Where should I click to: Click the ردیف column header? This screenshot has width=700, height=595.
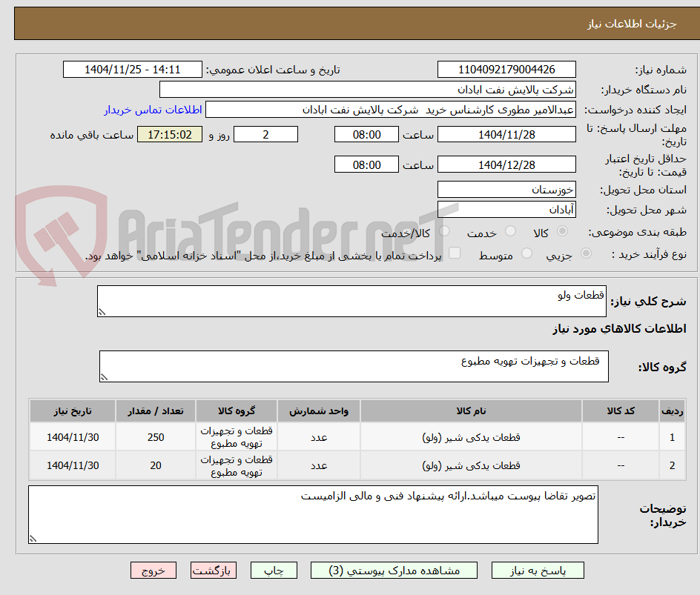tap(673, 410)
